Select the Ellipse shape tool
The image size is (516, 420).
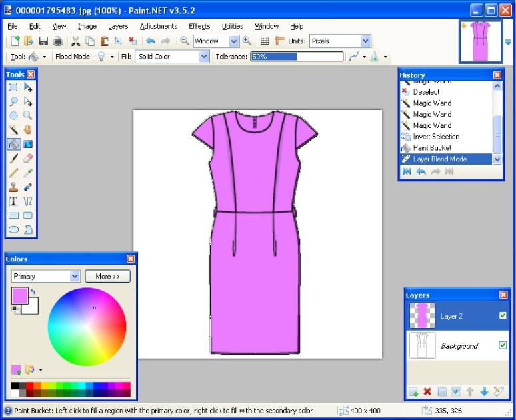tap(13, 229)
